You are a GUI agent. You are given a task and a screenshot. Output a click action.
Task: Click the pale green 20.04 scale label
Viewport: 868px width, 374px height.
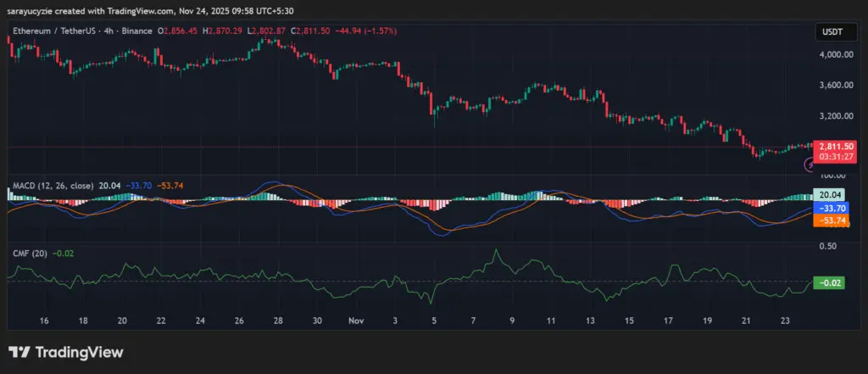[x=829, y=195]
